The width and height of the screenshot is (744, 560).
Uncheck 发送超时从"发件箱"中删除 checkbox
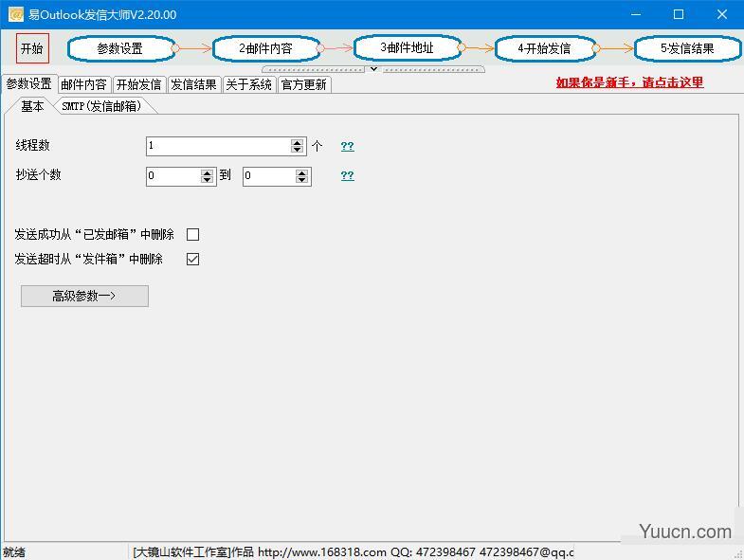[x=192, y=259]
